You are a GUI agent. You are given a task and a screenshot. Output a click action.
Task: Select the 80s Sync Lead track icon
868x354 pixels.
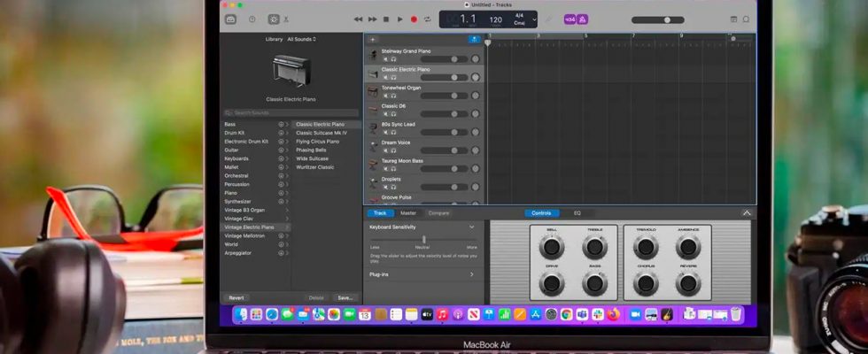click(x=373, y=128)
